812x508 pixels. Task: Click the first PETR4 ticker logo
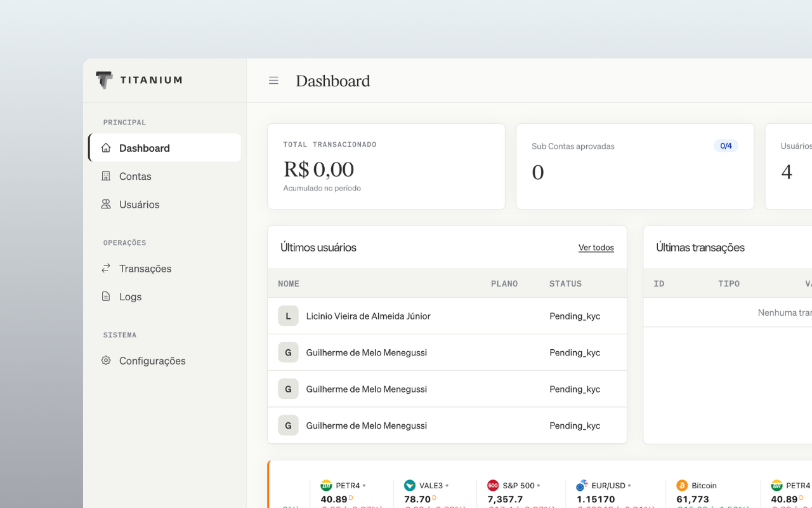point(326,486)
